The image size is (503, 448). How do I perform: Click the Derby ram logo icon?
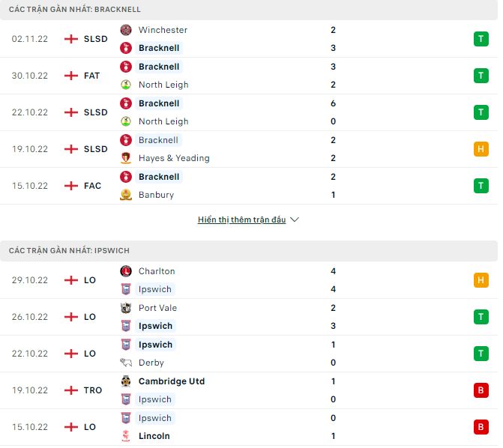click(x=126, y=363)
